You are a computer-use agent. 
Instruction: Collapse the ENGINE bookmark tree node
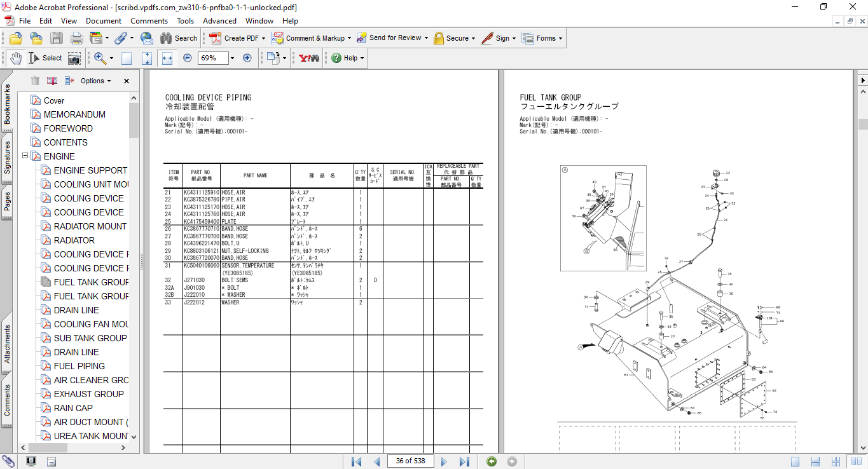click(25, 156)
